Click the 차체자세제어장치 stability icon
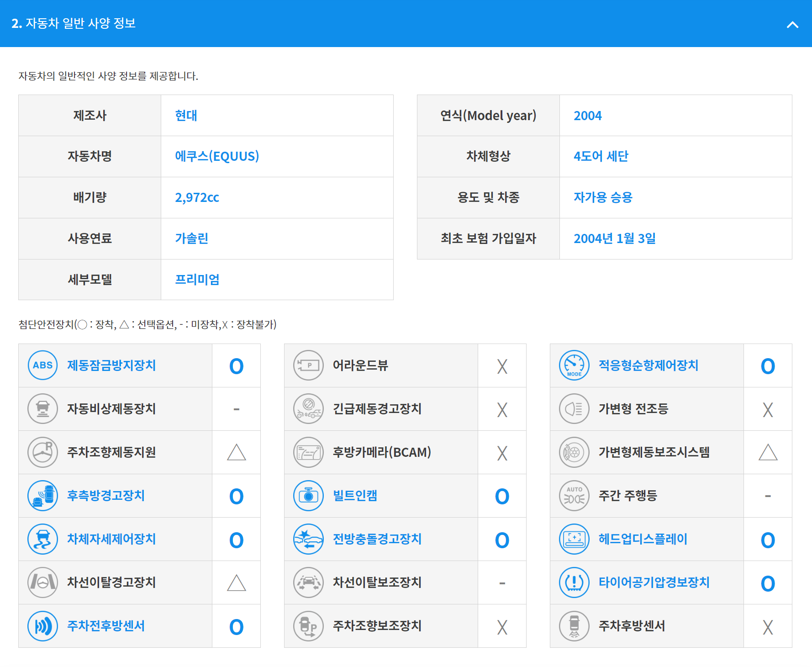This screenshot has height=667, width=812. click(42, 539)
